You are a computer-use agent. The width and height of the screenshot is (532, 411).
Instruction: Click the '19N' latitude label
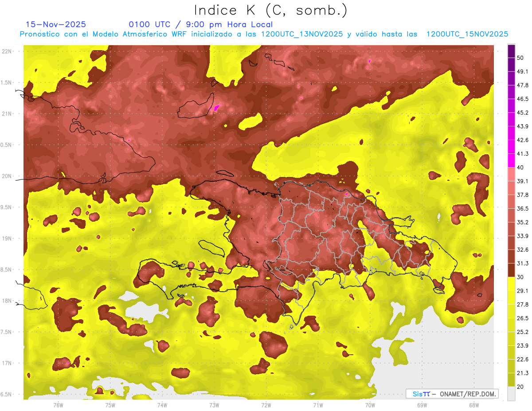(x=7, y=239)
